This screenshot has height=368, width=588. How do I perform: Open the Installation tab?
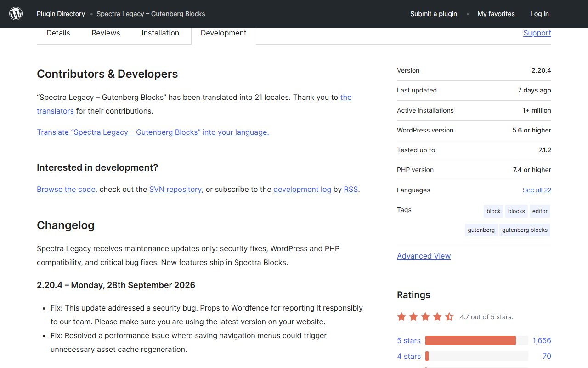tap(160, 33)
